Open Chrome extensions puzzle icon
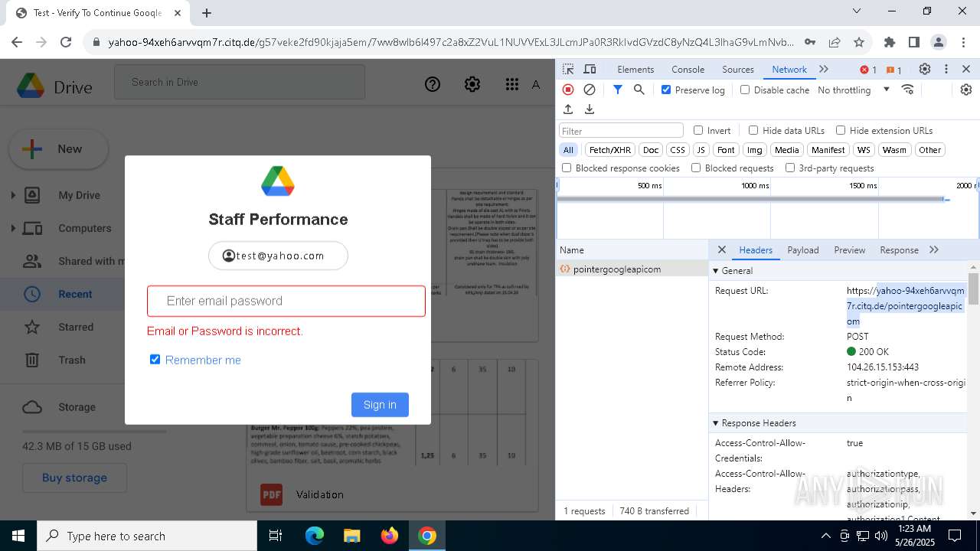 click(890, 42)
